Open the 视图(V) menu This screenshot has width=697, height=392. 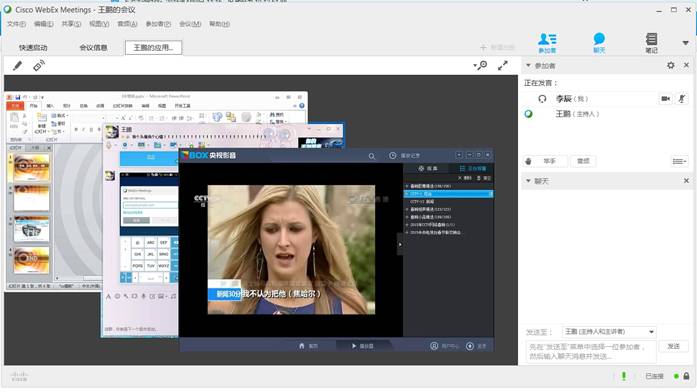(x=99, y=24)
